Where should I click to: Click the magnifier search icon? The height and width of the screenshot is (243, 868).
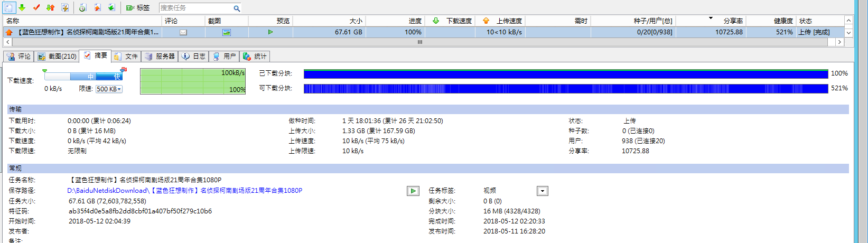click(x=237, y=8)
